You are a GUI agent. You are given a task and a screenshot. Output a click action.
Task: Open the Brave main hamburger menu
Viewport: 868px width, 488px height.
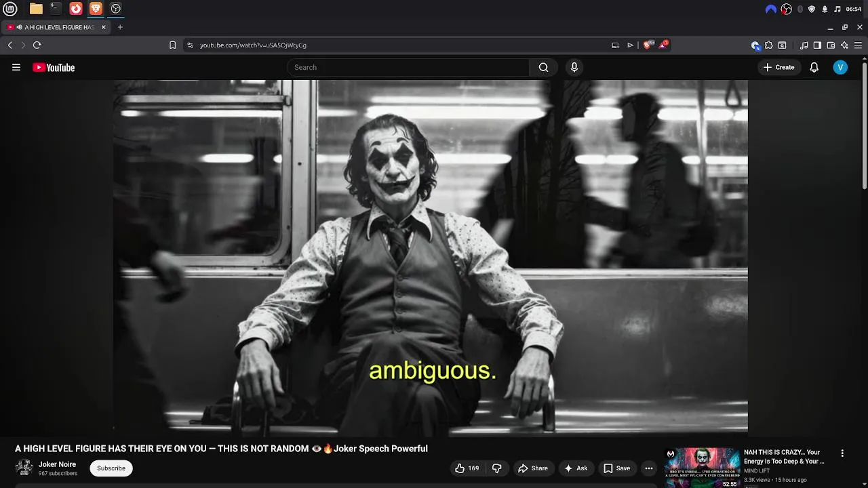858,45
